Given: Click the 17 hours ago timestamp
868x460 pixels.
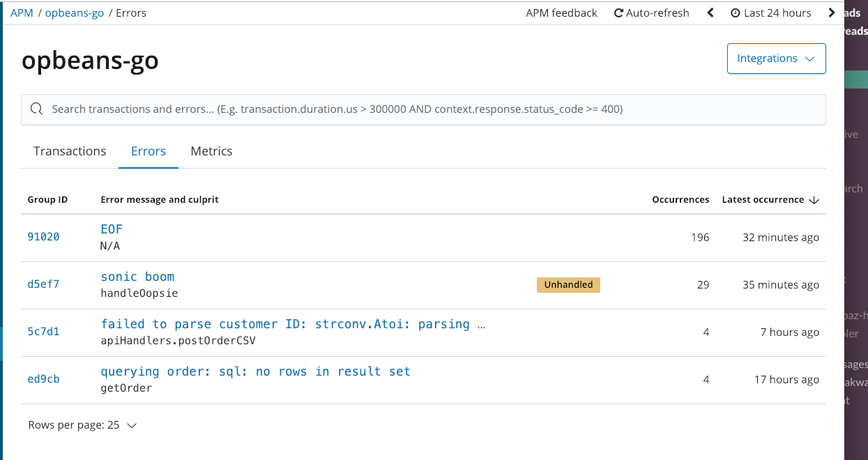Looking at the screenshot, I should [x=787, y=379].
